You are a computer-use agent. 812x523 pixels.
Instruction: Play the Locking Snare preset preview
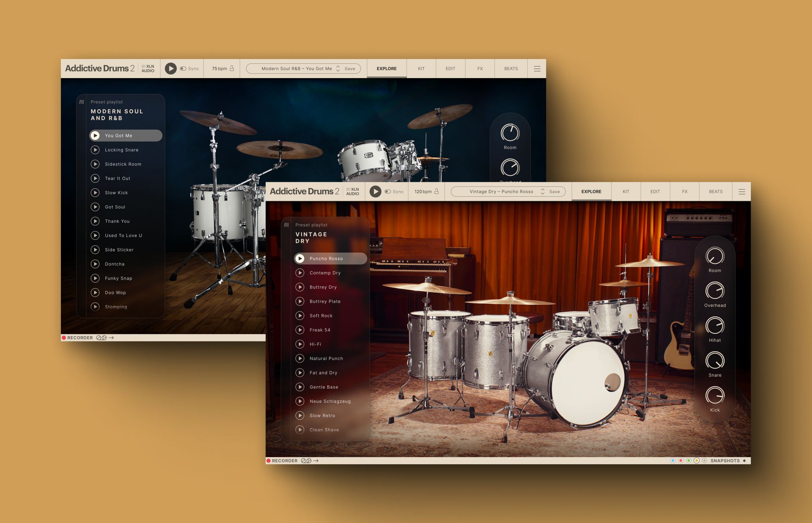coord(95,150)
